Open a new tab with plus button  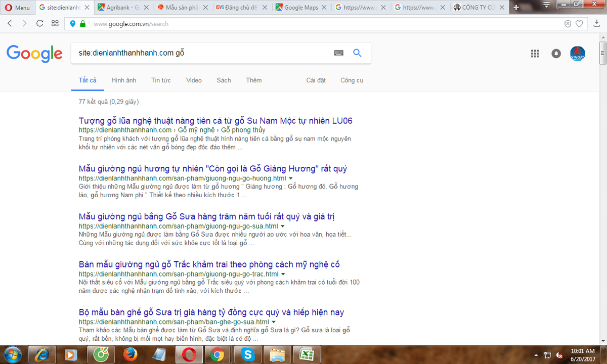(516, 8)
